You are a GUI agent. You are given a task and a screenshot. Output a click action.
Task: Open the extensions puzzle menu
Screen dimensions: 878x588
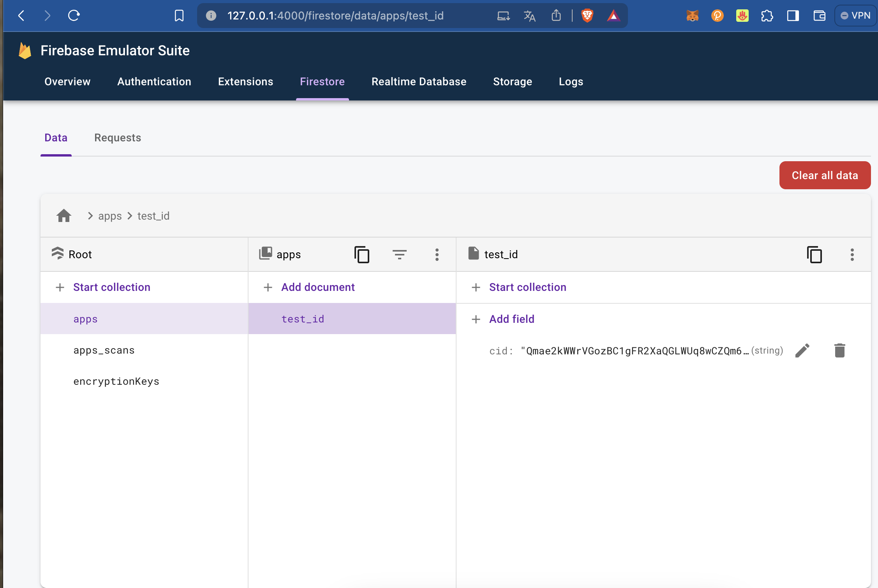point(767,16)
